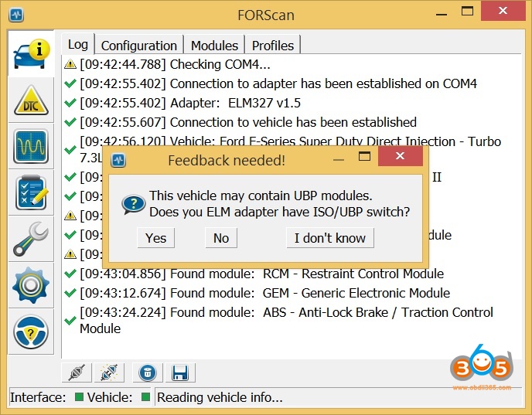
Task: Open the tests checklist section
Action: [x=31, y=192]
